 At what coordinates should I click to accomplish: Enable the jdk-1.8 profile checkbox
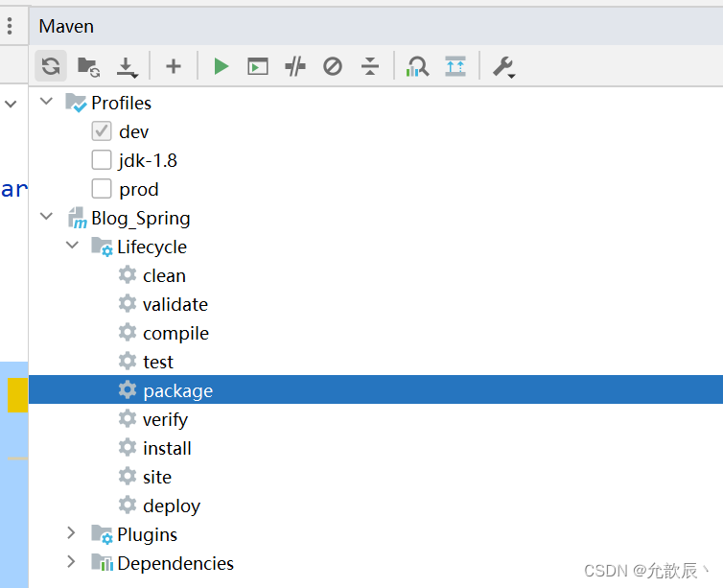[102, 160]
